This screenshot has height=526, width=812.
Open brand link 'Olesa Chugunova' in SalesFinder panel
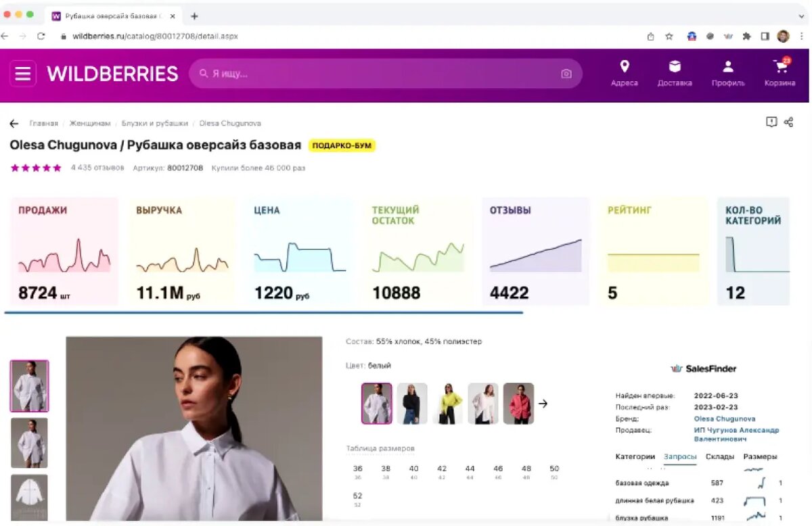click(x=725, y=419)
